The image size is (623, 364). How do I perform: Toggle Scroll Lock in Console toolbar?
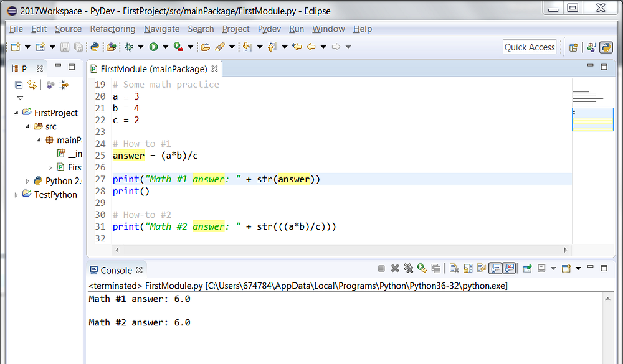[x=468, y=269]
